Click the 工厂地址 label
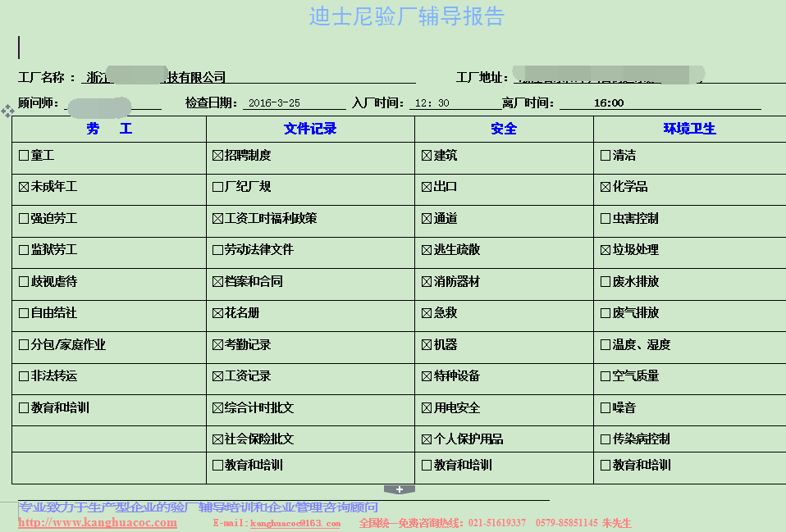Screen dimensions: 786x532 [479, 78]
